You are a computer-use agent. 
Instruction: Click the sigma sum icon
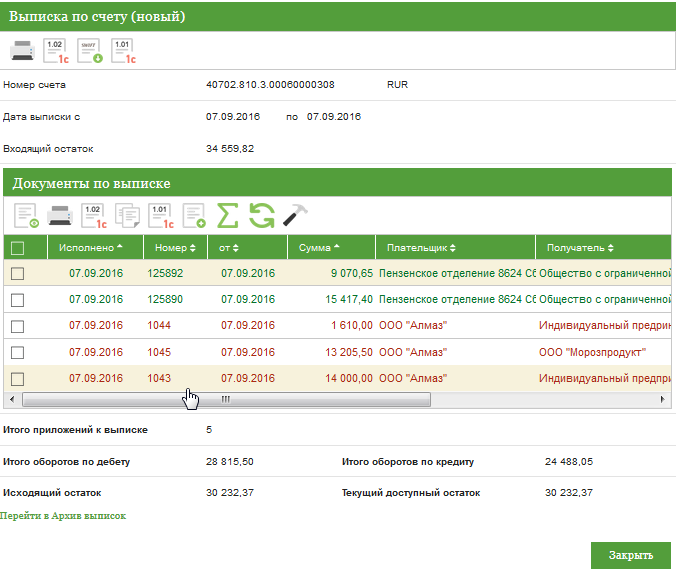tap(228, 215)
